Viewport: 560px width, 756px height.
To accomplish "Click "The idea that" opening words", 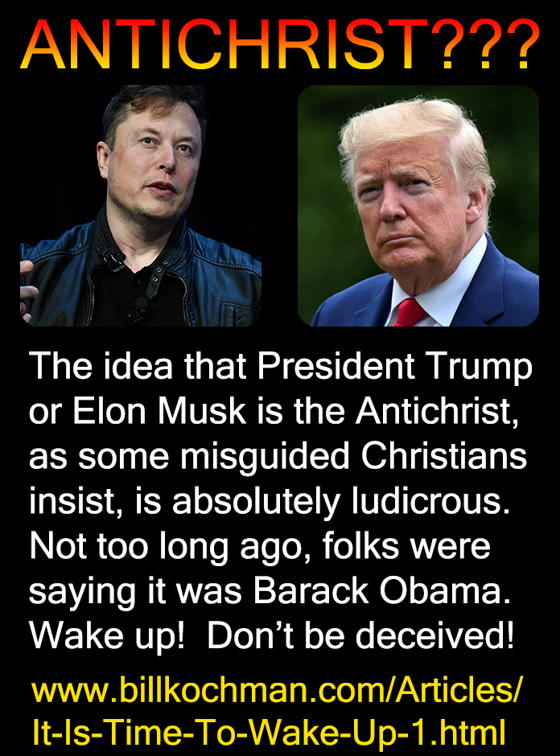I will pyautogui.click(x=138, y=367).
